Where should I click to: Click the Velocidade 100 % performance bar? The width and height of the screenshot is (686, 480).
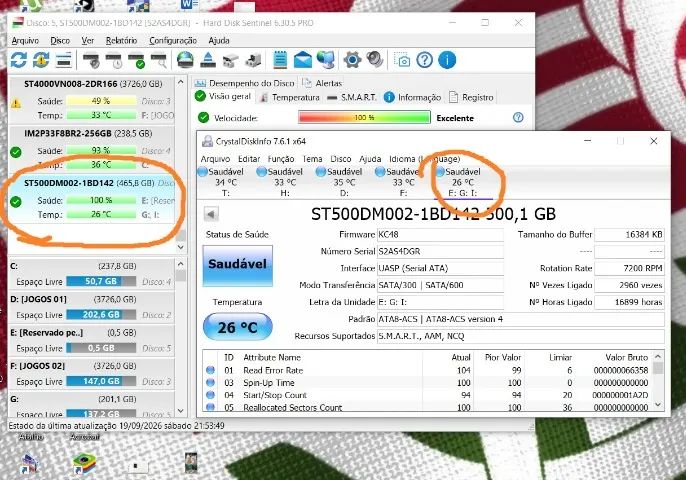364,117
